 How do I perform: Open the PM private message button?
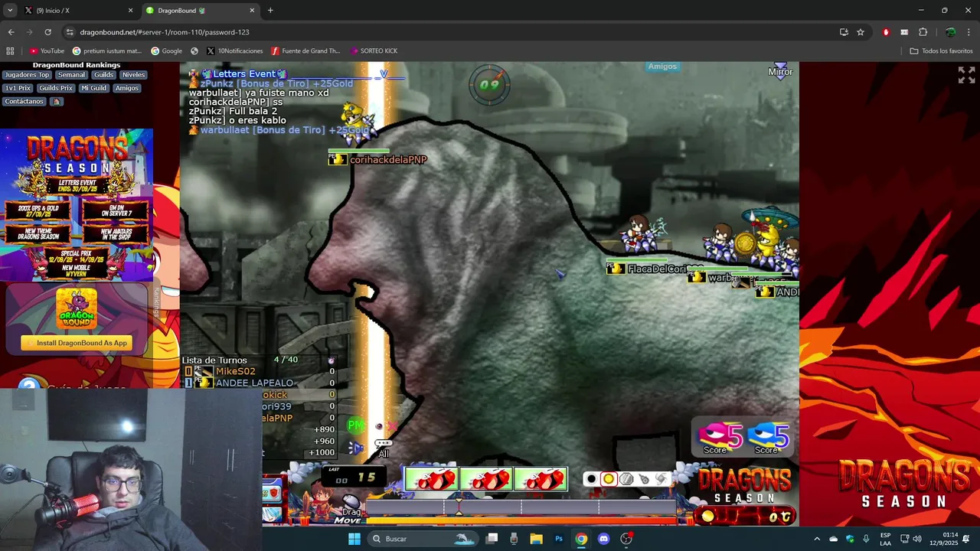[356, 425]
